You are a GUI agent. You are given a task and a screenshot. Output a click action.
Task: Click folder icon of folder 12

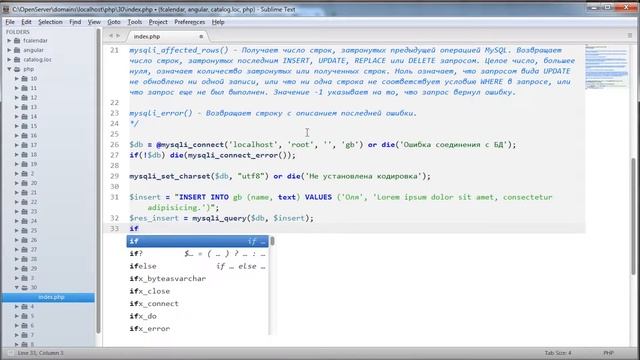(24, 98)
